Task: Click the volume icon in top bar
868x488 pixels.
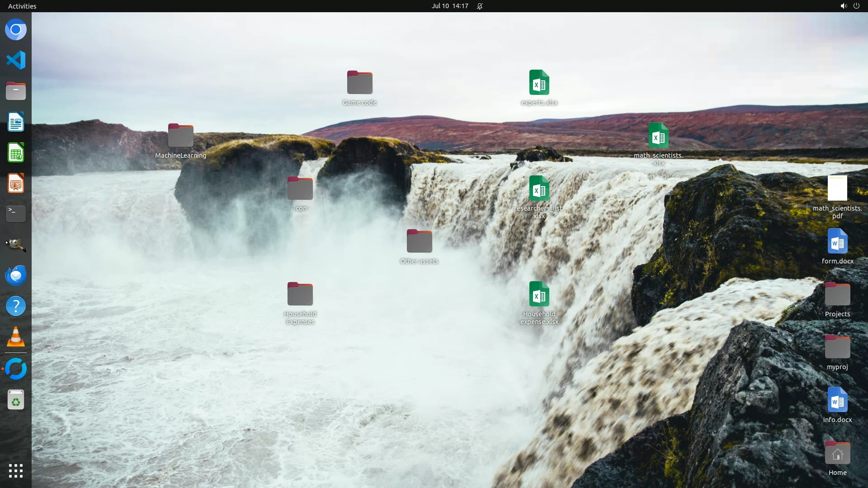Action: point(843,6)
